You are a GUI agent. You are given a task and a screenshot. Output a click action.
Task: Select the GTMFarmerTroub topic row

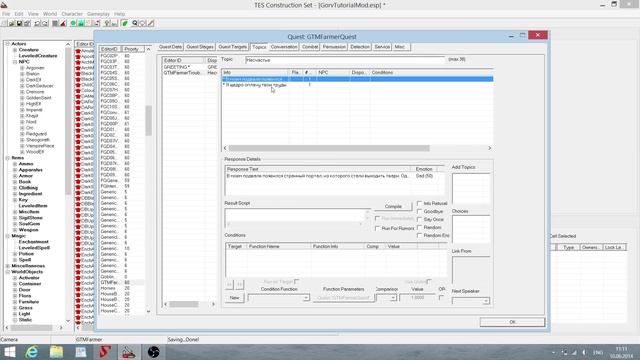(190, 73)
